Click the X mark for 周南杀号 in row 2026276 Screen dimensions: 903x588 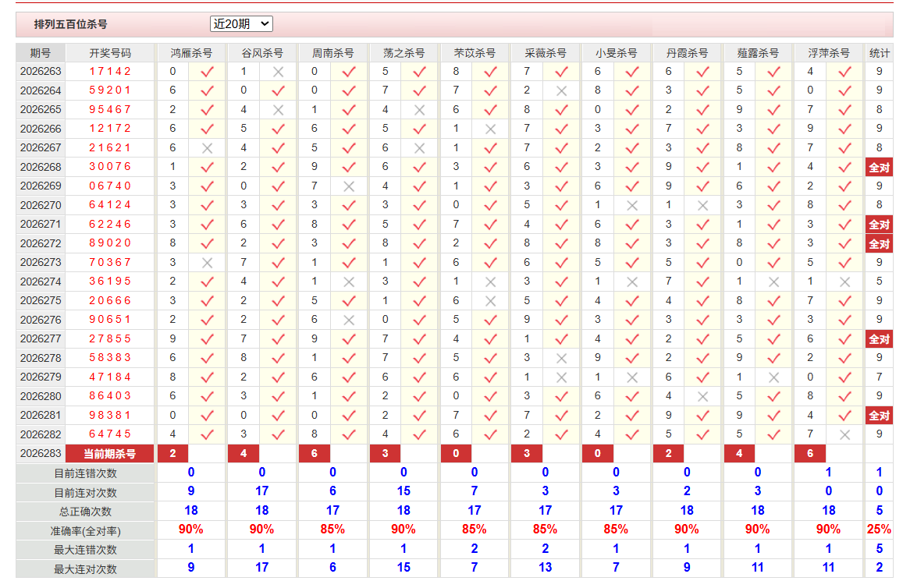349,321
